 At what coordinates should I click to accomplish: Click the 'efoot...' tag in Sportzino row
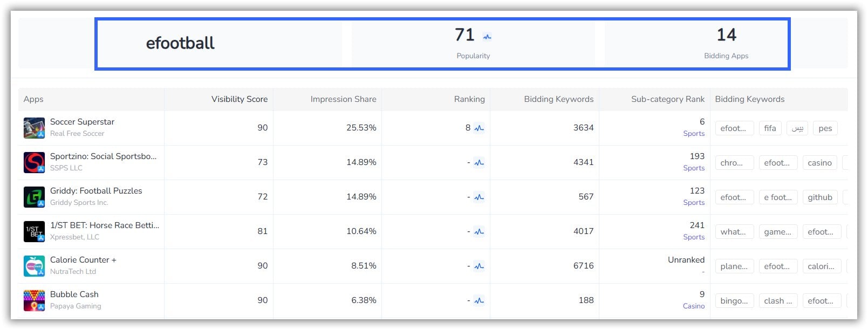[778, 163]
